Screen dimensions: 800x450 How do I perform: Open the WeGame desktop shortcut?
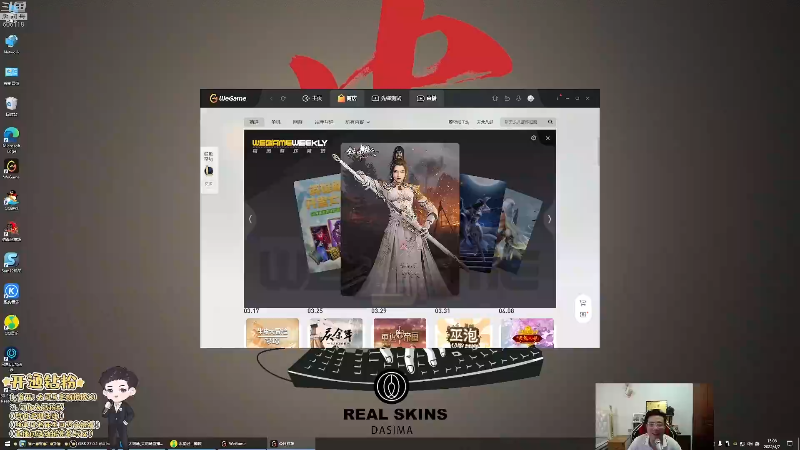tap(11, 169)
